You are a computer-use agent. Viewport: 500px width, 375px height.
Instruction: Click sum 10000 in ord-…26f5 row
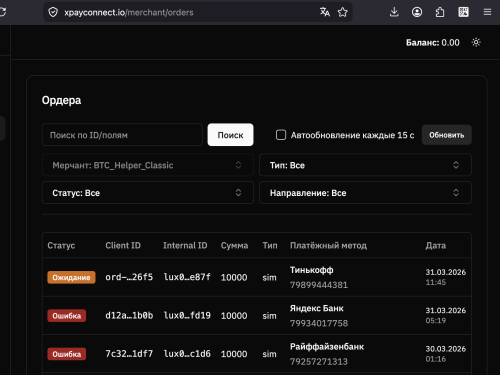[x=234, y=277]
